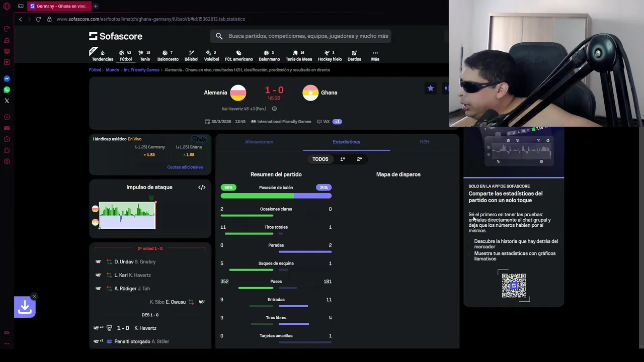Viewport: 644px width, 362px height.
Task: Select the Tendencias sport category
Action: point(103,56)
